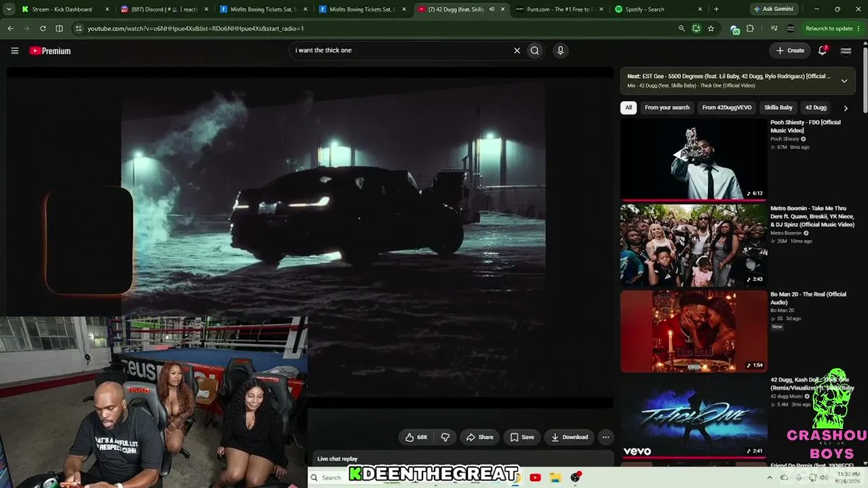Go back in browser history

(10, 28)
